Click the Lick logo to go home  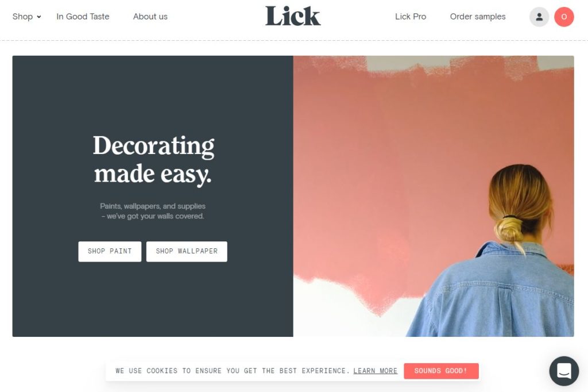(x=293, y=16)
